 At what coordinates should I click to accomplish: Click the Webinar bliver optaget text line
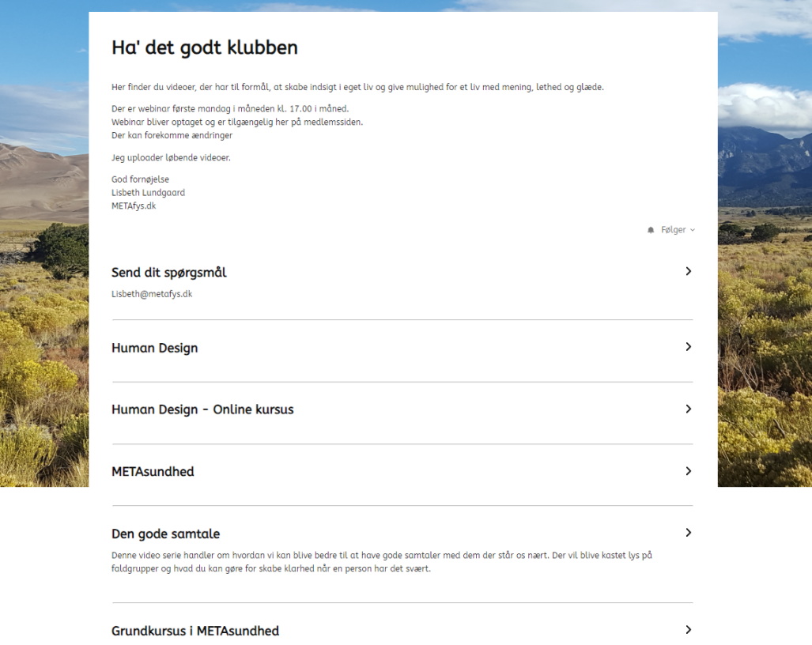pos(237,123)
